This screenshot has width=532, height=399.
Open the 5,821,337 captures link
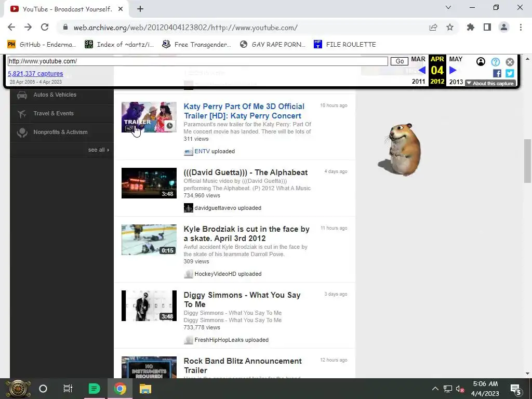click(35, 74)
